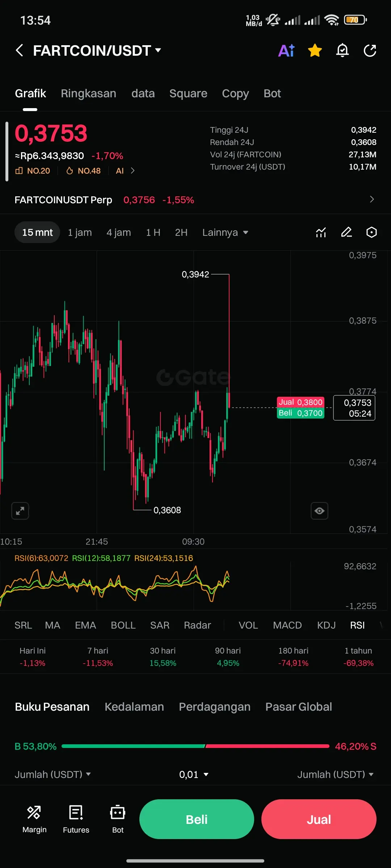Switch to the Perdagangan tab
The height and width of the screenshot is (868, 391).
point(215,707)
